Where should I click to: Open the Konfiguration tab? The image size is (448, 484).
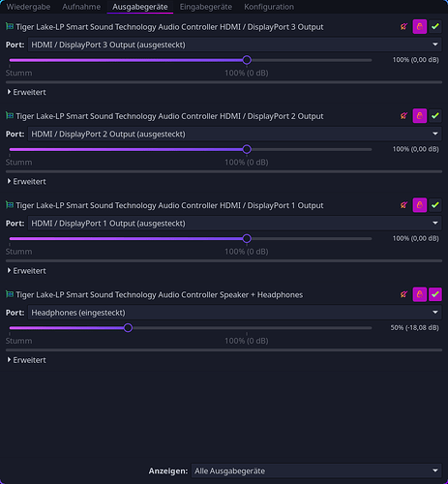[x=269, y=7]
